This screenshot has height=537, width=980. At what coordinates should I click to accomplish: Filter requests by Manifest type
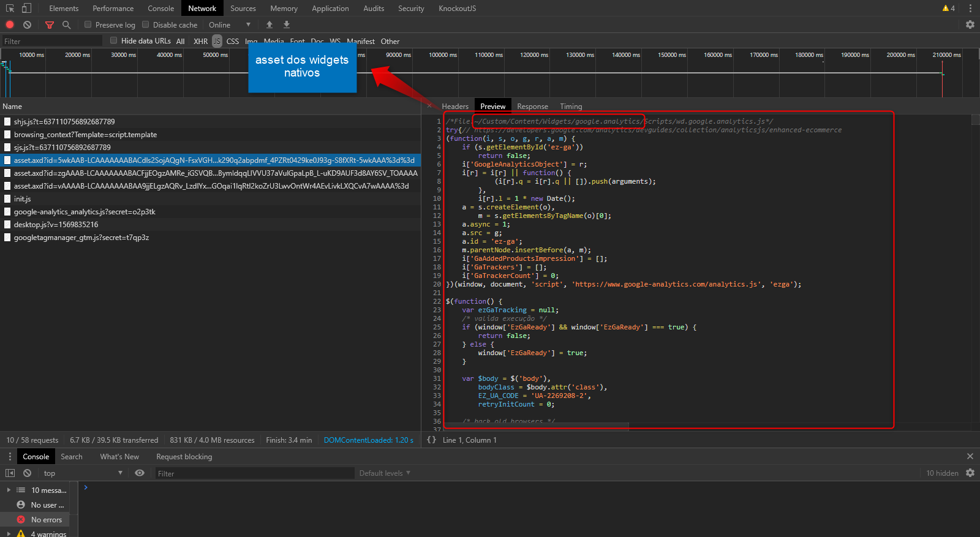pos(361,42)
